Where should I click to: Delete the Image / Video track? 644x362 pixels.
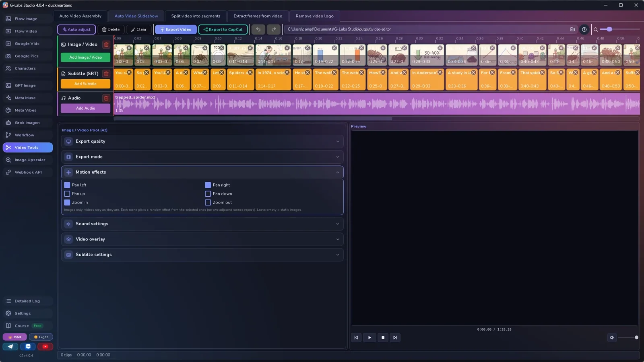point(106,45)
